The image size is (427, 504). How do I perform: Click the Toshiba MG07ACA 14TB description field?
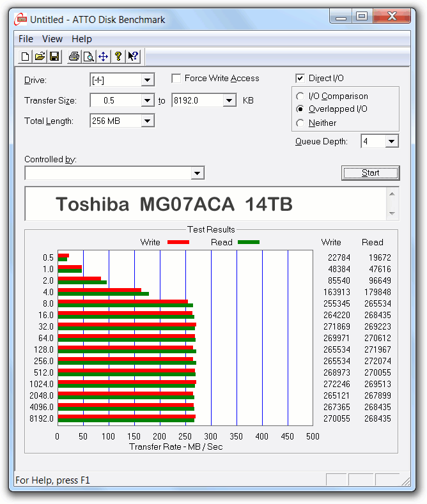tap(206, 204)
